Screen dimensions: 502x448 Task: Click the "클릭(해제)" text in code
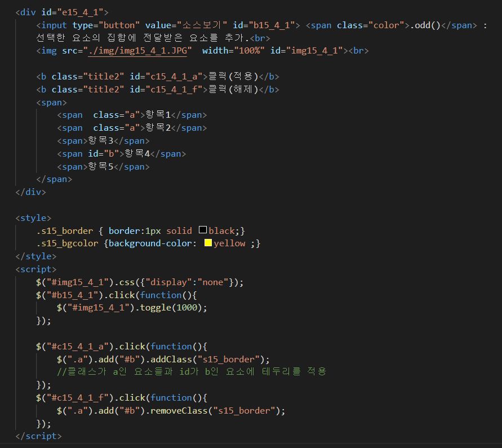(x=233, y=89)
